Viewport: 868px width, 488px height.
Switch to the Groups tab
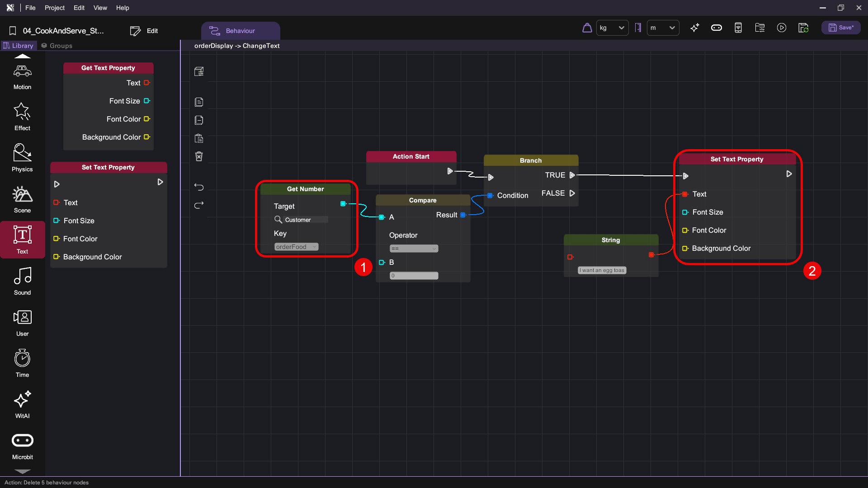coord(57,46)
